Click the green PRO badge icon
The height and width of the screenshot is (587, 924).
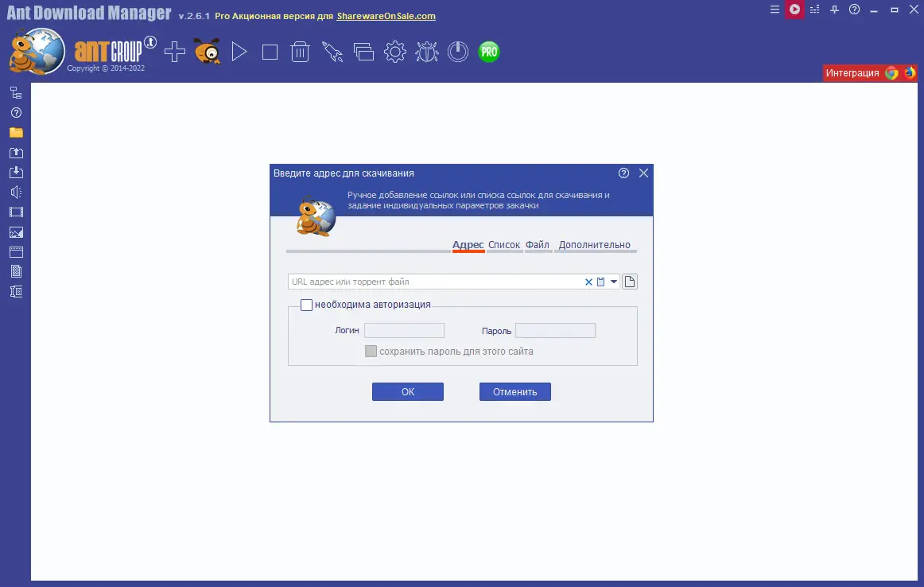click(x=488, y=51)
